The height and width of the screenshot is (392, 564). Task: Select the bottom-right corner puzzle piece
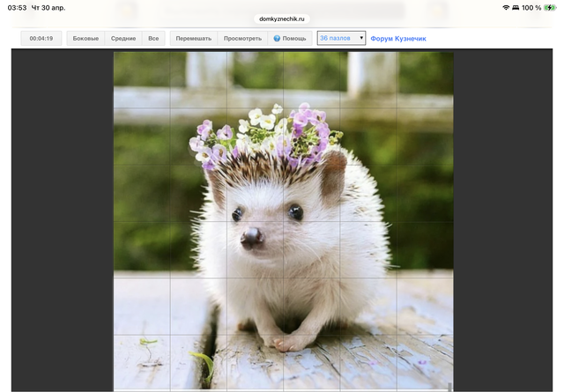pyautogui.click(x=425, y=362)
